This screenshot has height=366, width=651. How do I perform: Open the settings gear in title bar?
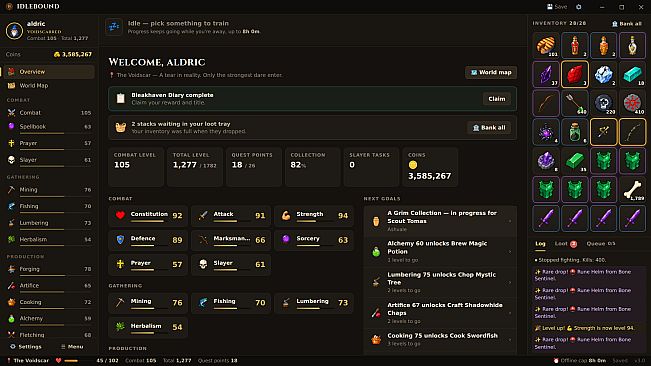pyautogui.click(x=578, y=7)
